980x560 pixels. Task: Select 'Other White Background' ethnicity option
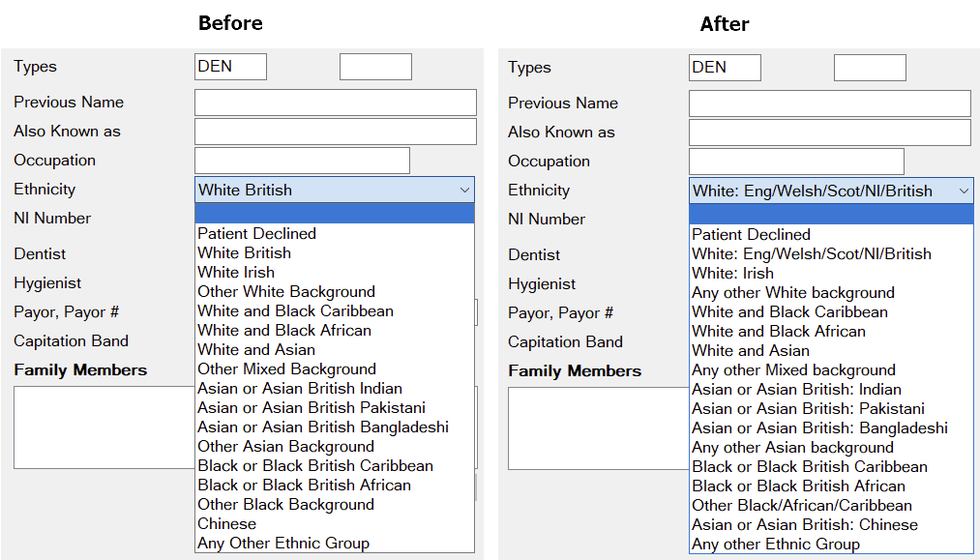click(285, 291)
